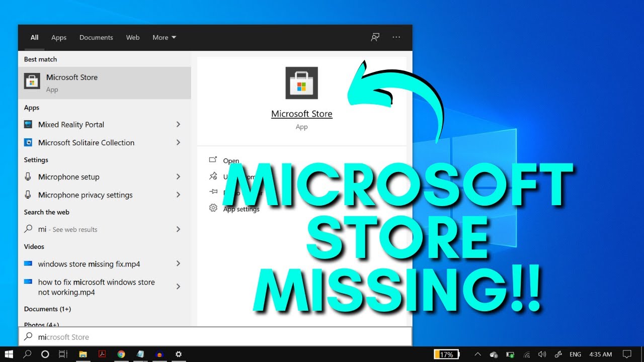Open the Microsoft Store best match result
The height and width of the screenshot is (362, 644).
click(x=104, y=83)
